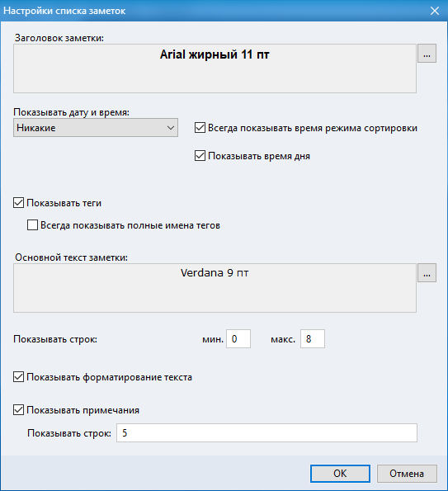Uncheck Показывать время дня
This screenshot has width=448, height=491.
200,156
